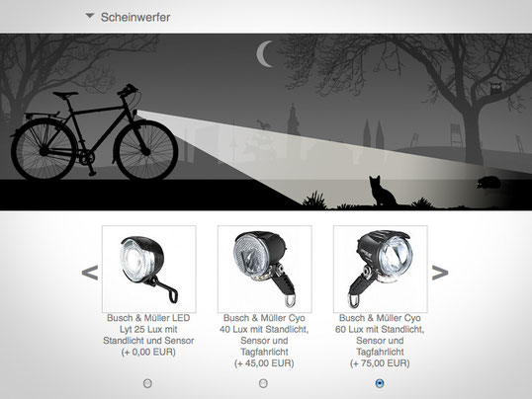Select the Cyo 40 Lux radio button
The image size is (532, 399).
click(263, 383)
